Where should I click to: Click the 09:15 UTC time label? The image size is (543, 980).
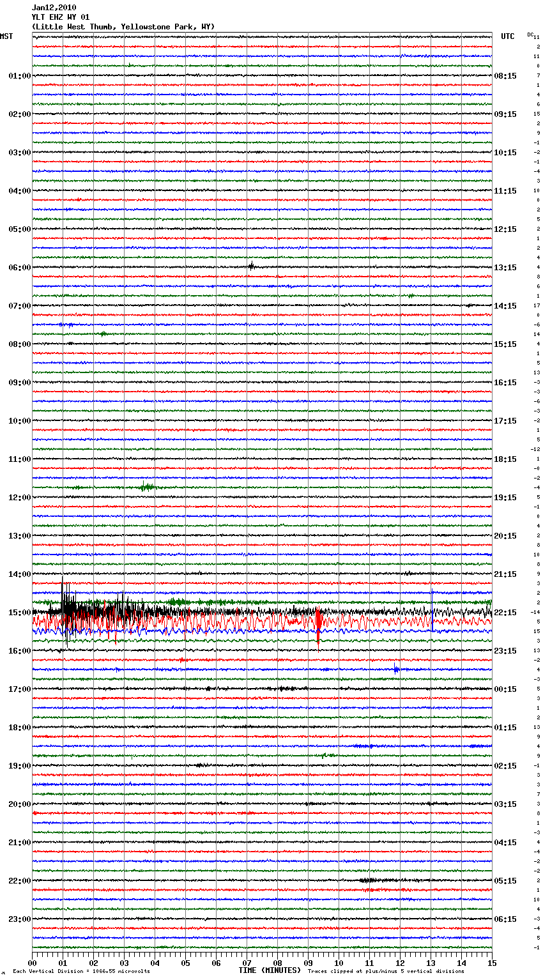pos(505,114)
